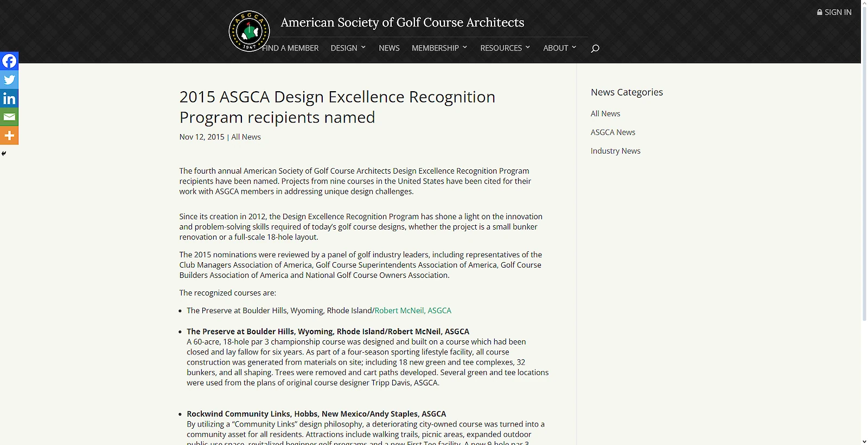Open more share options (plus icon)
Viewport: 868px width, 445px height.
[9, 136]
